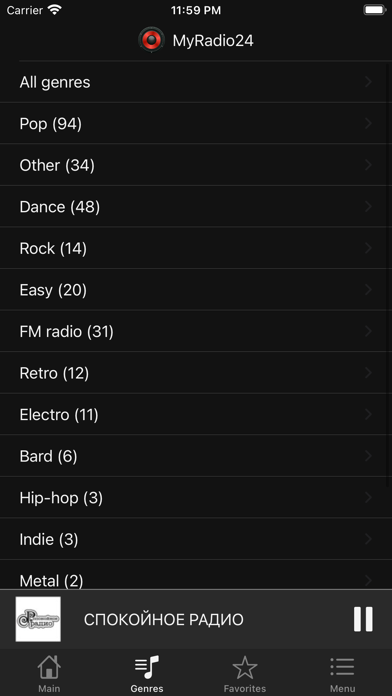Tap the Wi-Fi icon in status bar
This screenshot has height=696, width=392.
(55, 10)
